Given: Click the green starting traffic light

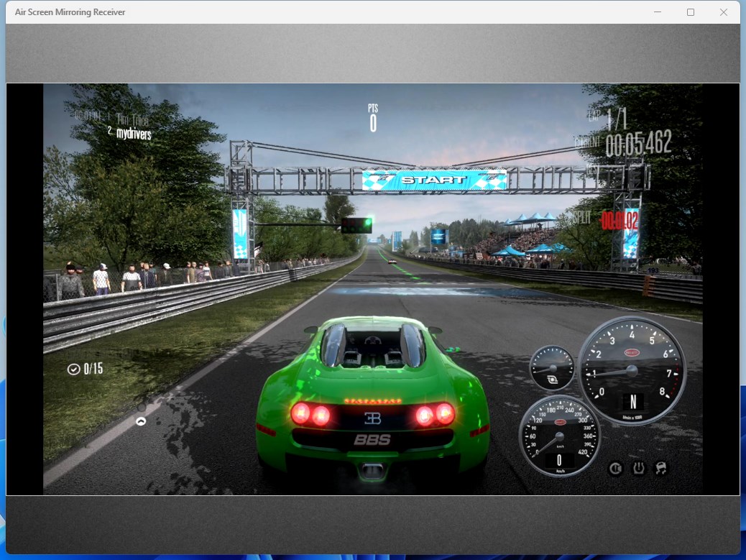Looking at the screenshot, I should 367,222.
